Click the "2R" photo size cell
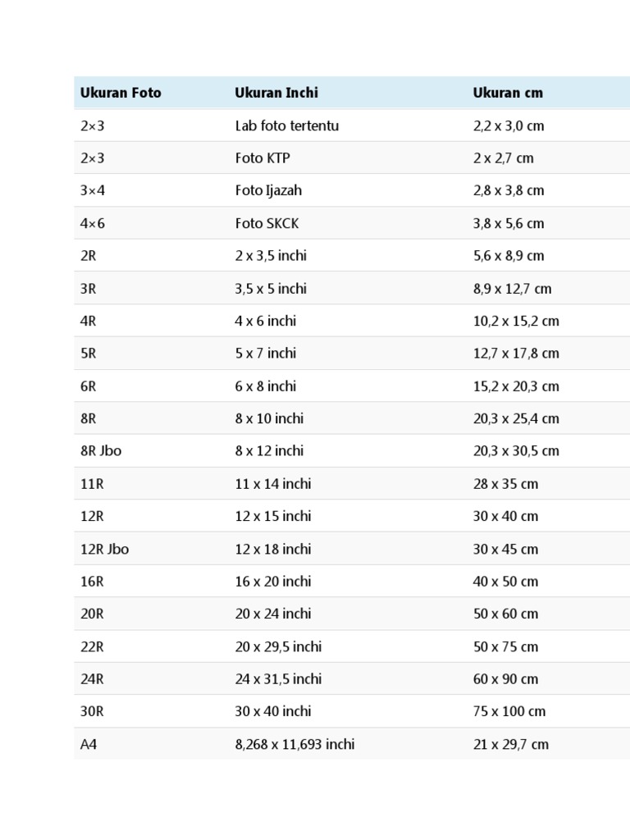Viewport: 630px width, 840px height. [89, 255]
